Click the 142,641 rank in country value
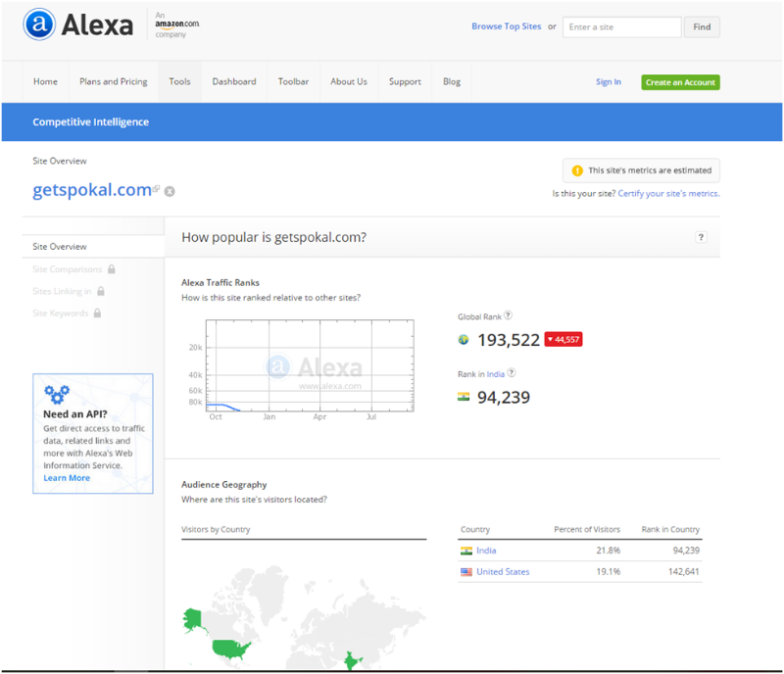 tap(683, 572)
